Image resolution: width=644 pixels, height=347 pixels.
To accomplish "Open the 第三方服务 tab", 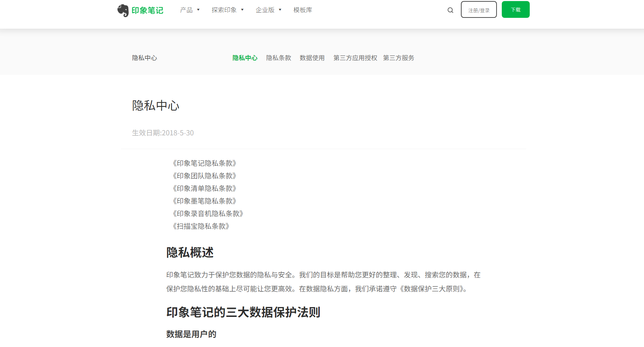I will coord(398,58).
